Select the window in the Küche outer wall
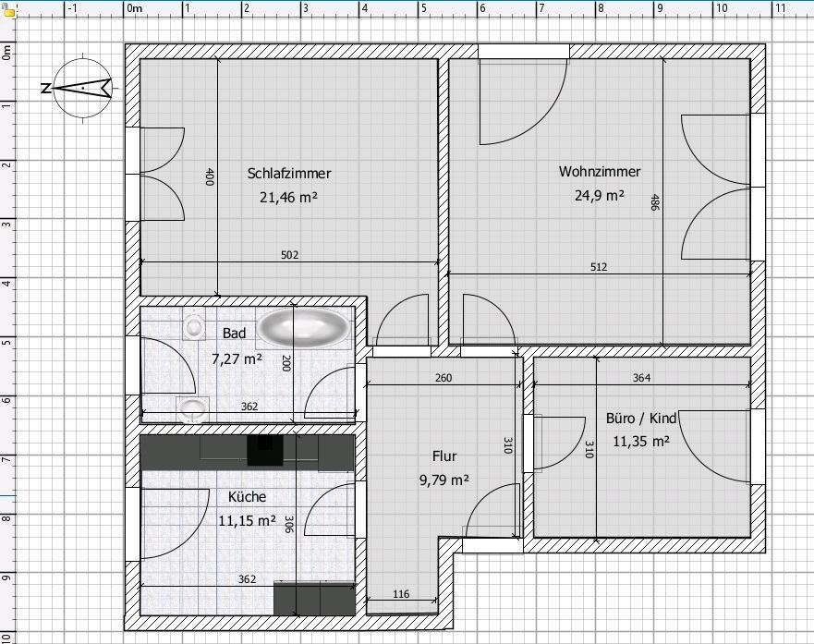The width and height of the screenshot is (814, 644). 167,524
